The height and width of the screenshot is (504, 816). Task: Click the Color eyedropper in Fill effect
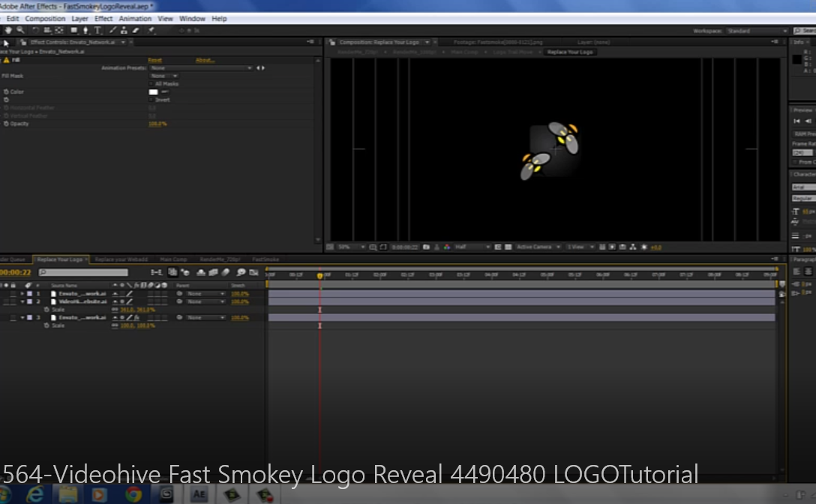tap(165, 91)
